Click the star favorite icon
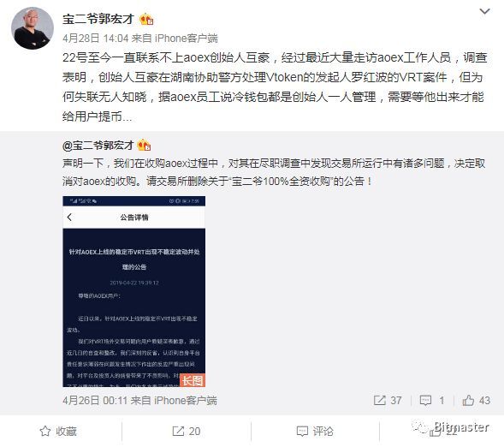This screenshot has width=504, height=447. [45, 432]
